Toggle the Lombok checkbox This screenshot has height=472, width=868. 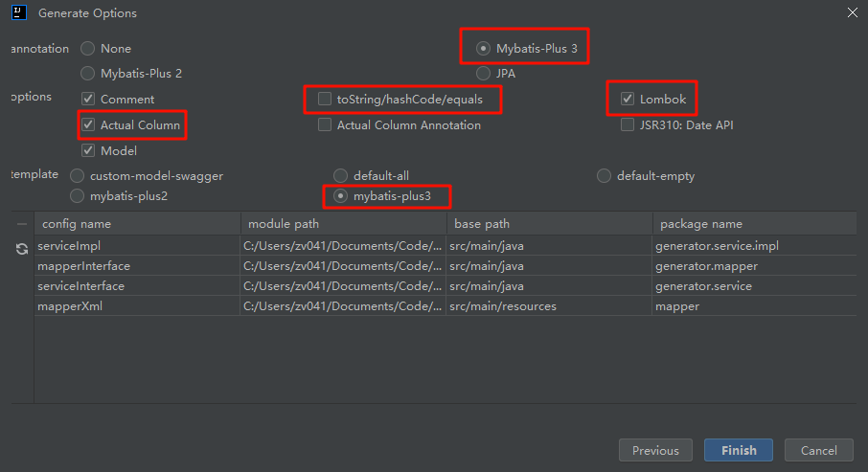[628, 99]
